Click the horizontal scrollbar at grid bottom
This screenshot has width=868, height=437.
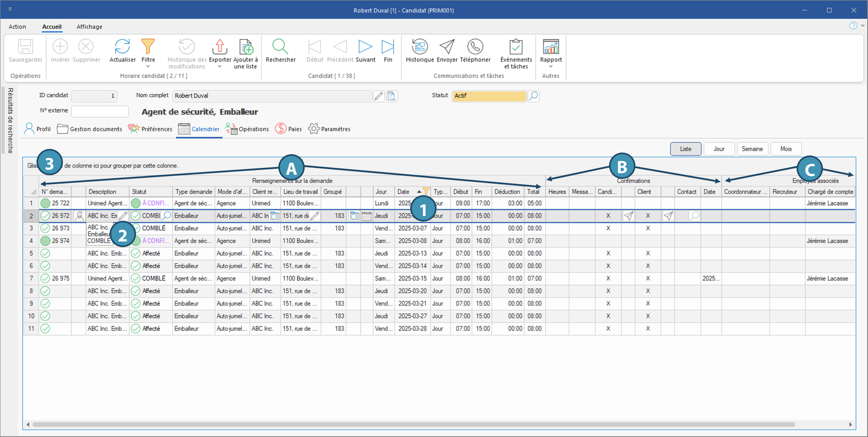click(413, 424)
